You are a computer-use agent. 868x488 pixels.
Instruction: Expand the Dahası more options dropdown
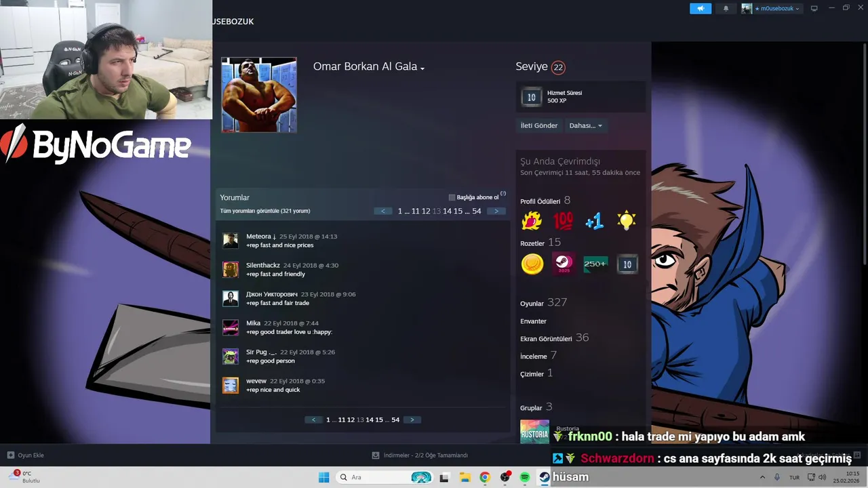pyautogui.click(x=585, y=125)
